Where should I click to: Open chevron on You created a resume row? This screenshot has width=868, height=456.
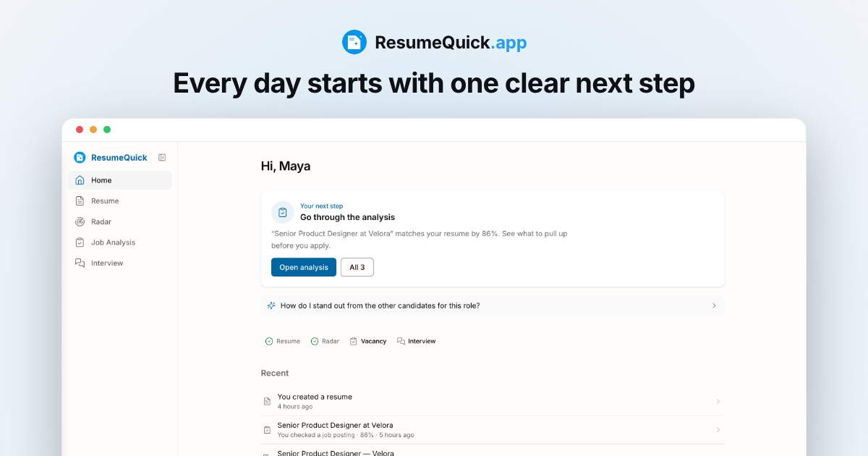(718, 401)
